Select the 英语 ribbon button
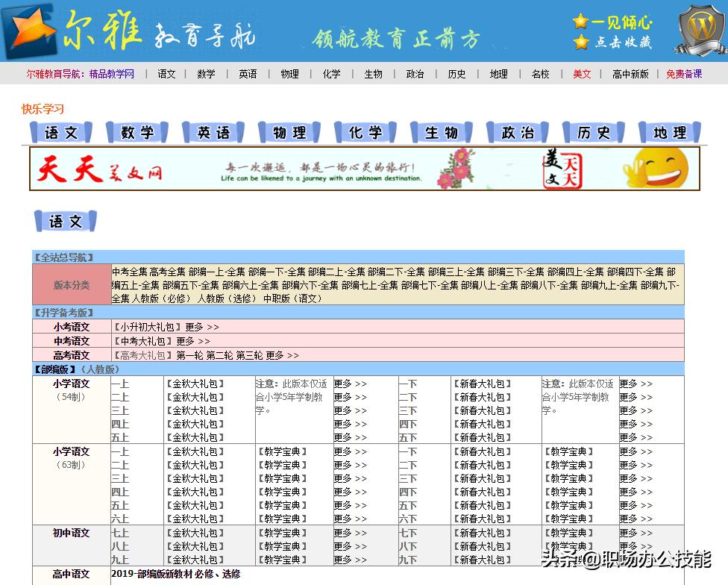 [213, 131]
